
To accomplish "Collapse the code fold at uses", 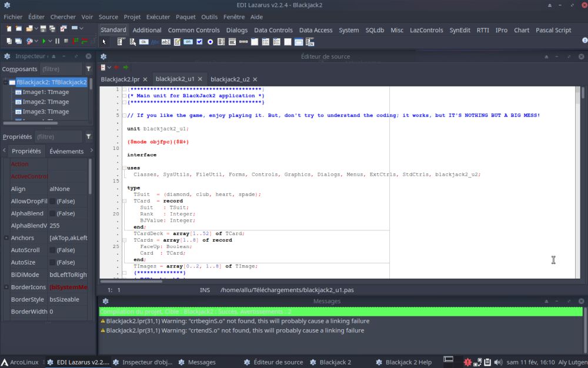I will click(x=124, y=168).
